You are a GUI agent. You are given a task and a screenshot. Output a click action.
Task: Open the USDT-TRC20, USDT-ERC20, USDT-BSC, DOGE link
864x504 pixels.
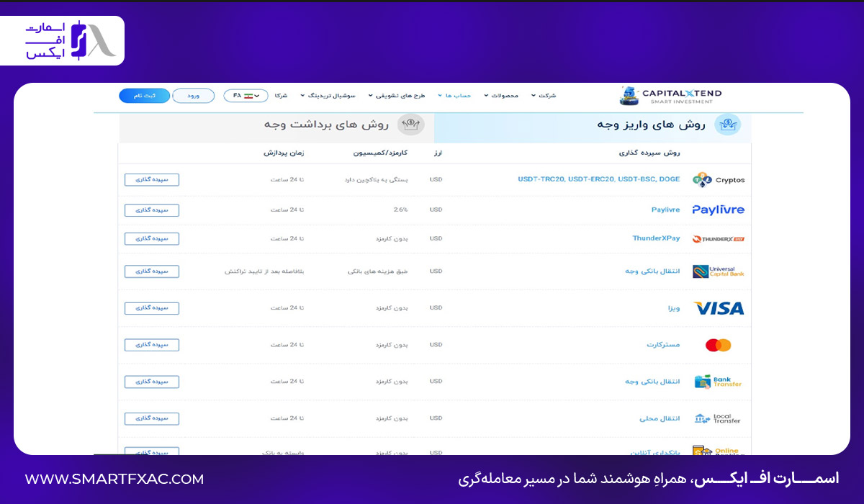tap(599, 179)
